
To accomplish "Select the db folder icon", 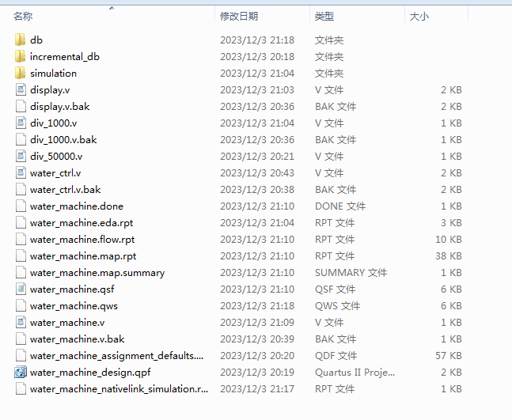I will (21, 40).
